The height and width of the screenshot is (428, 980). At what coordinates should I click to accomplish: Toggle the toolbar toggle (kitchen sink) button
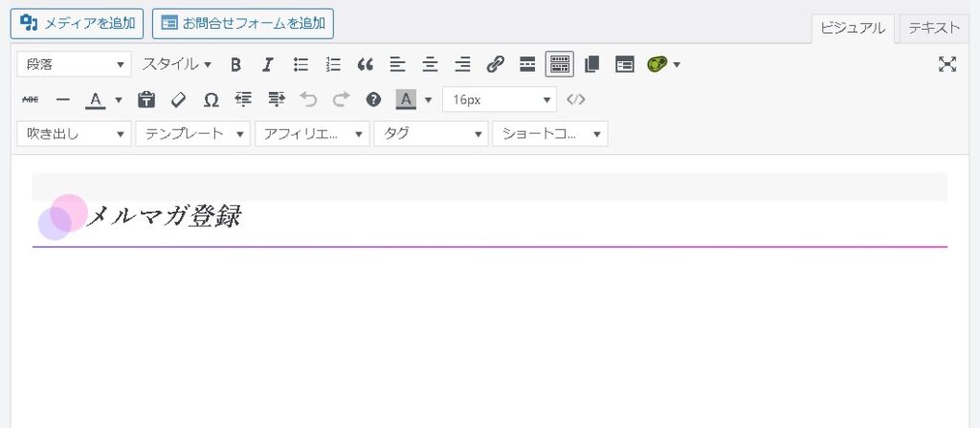pos(560,64)
